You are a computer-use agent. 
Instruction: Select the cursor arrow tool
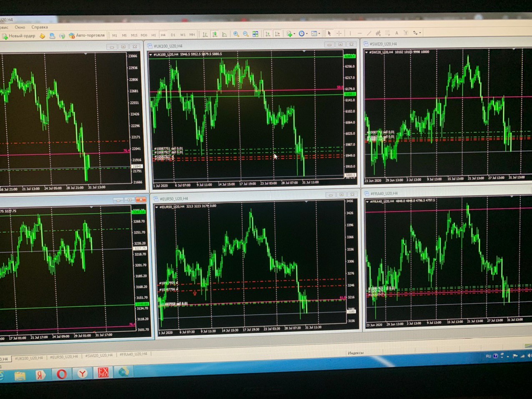coord(329,33)
